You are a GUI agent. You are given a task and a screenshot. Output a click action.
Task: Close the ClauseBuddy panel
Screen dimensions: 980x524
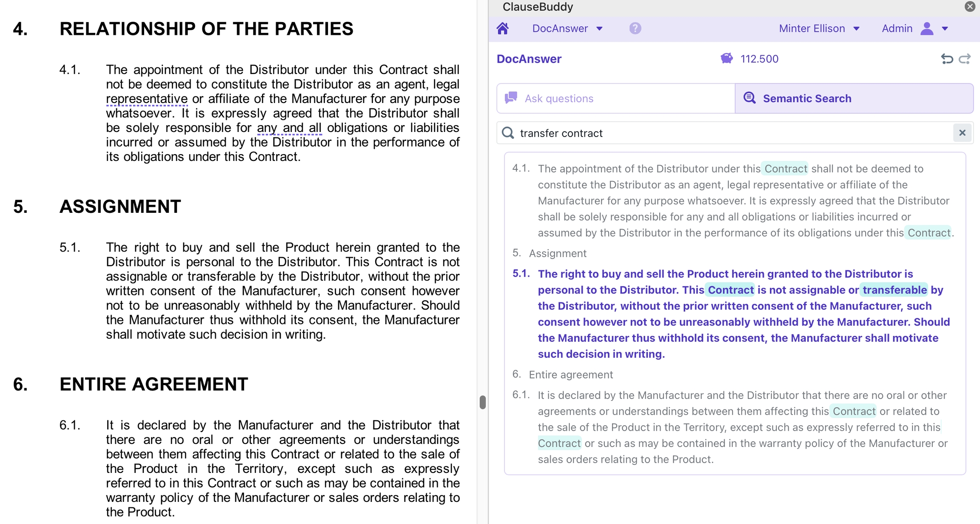[x=969, y=6]
